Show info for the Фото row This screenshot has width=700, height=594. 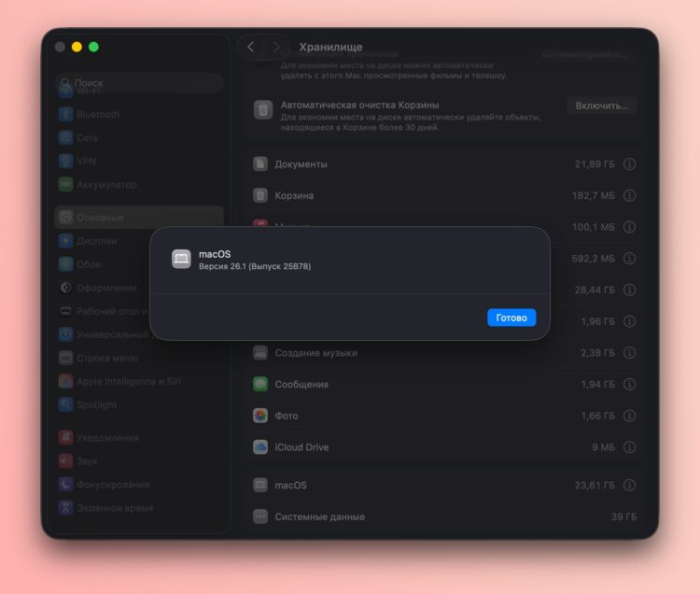(x=629, y=417)
